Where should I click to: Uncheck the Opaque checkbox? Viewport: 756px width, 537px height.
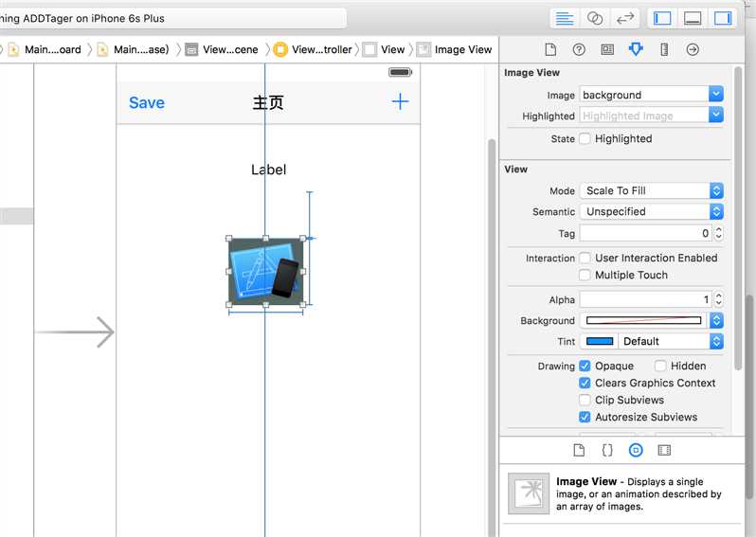(x=585, y=366)
